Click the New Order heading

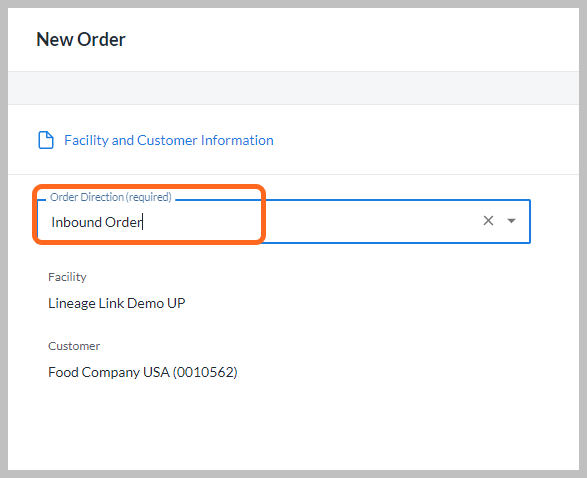point(81,39)
